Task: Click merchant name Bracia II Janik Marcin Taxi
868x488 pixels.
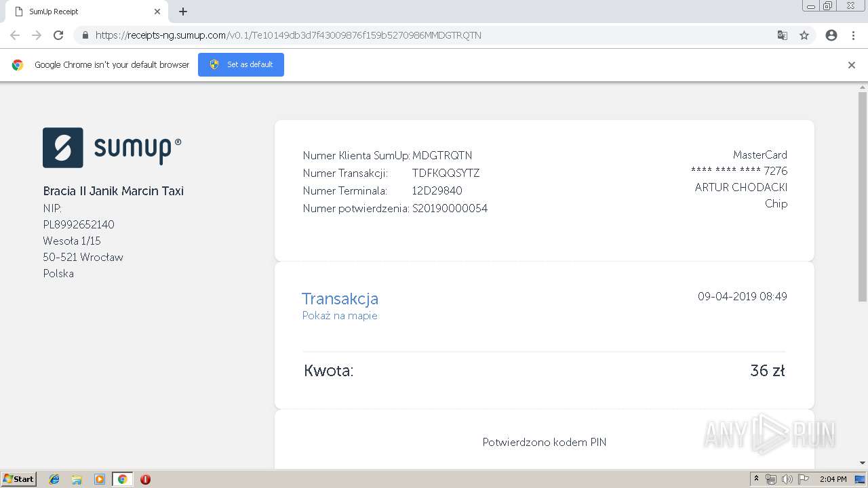Action: tap(113, 191)
